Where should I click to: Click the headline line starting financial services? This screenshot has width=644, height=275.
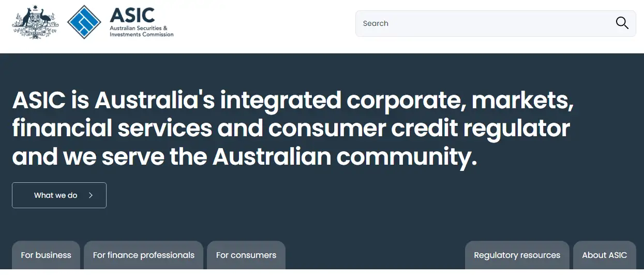291,128
